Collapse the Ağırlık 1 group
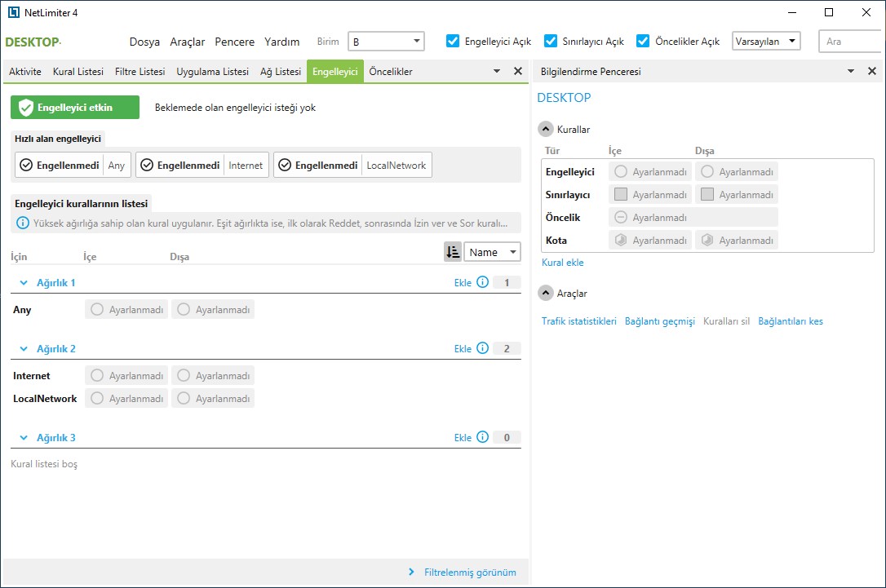 pyautogui.click(x=24, y=282)
